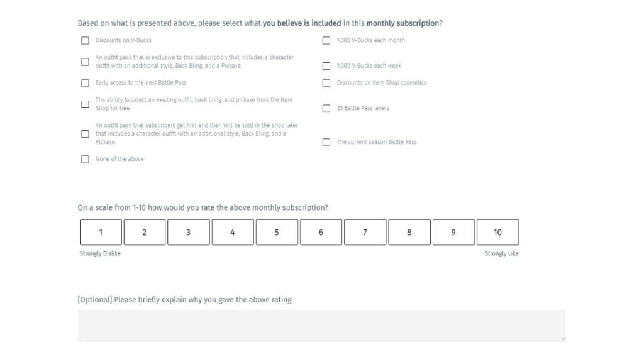
Task: Check the current season Battle Pass option
Action: [x=326, y=142]
